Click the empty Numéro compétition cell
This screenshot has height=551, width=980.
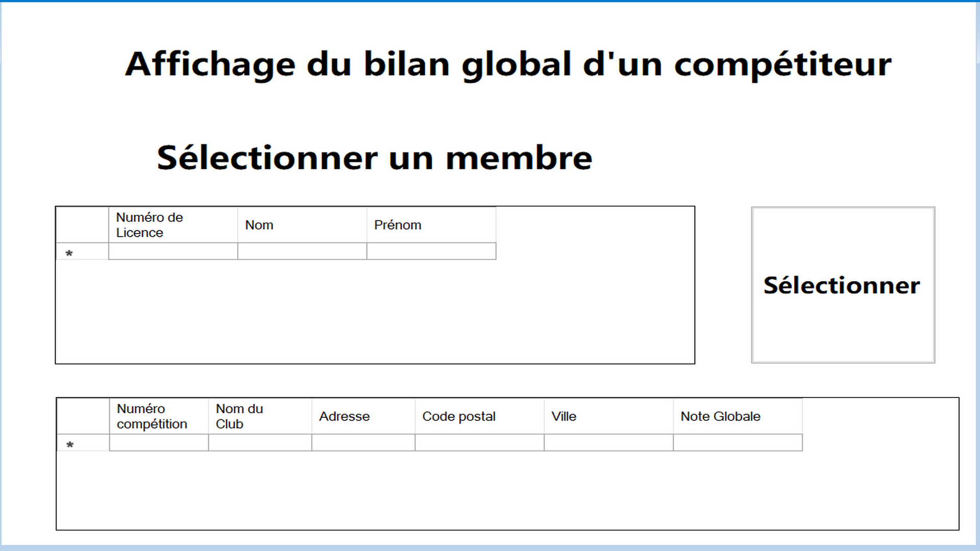pyautogui.click(x=158, y=443)
